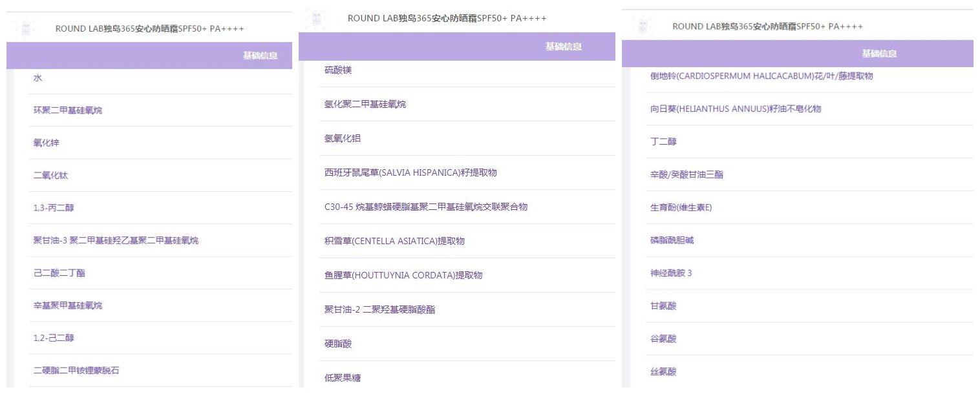Open the 积雪草 (CENTELLA ASIATICA) 提取物 entry
Viewport: 980px width, 394px height.
click(394, 241)
